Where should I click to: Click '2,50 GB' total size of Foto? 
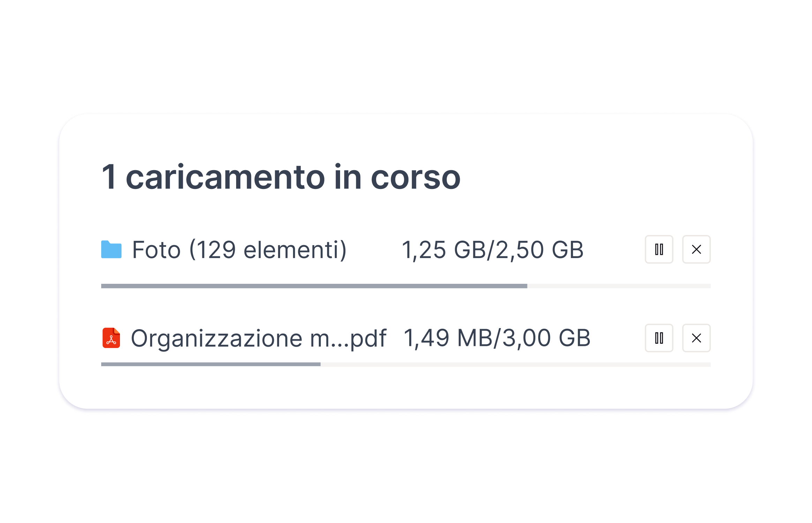(539, 250)
